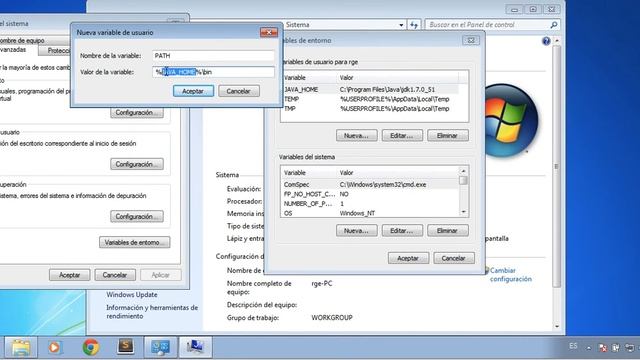Open Control Panel help icon
Image resolution: width=640 pixels, height=360 pixels.
(546, 41)
